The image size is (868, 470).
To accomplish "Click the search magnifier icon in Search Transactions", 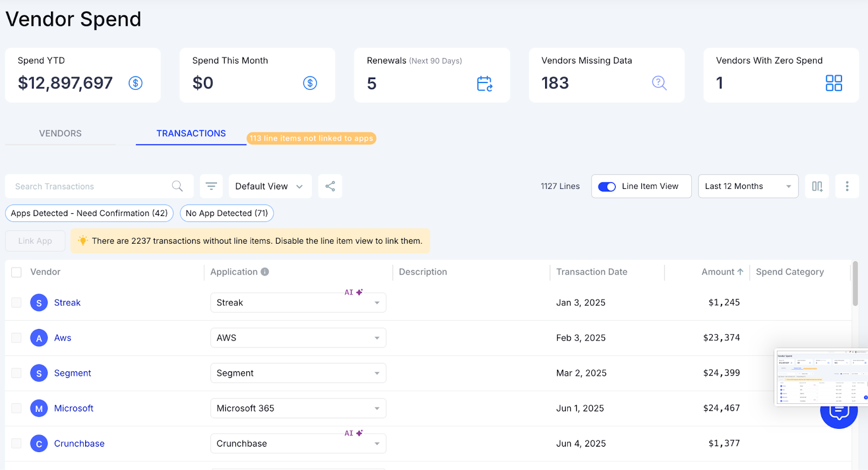I will click(177, 186).
